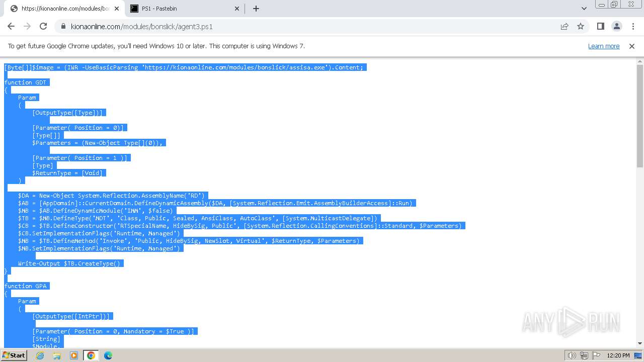This screenshot has width=644, height=362.
Task: Open the Windows Start menu
Action: 14,355
